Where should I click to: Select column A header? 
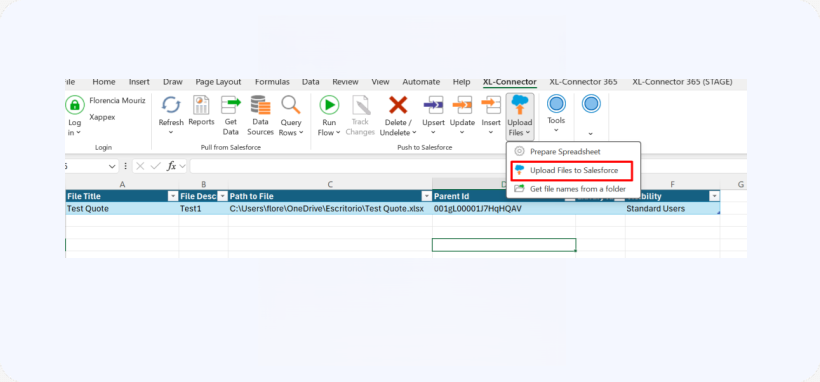122,184
